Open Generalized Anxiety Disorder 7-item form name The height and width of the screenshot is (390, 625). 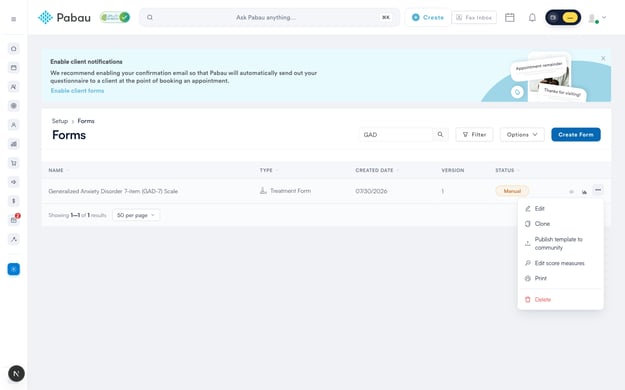click(113, 191)
